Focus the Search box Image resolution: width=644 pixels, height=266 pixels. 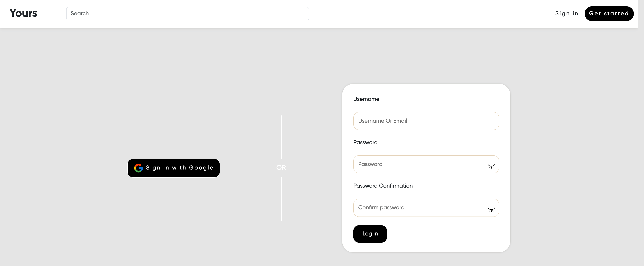pos(187,14)
